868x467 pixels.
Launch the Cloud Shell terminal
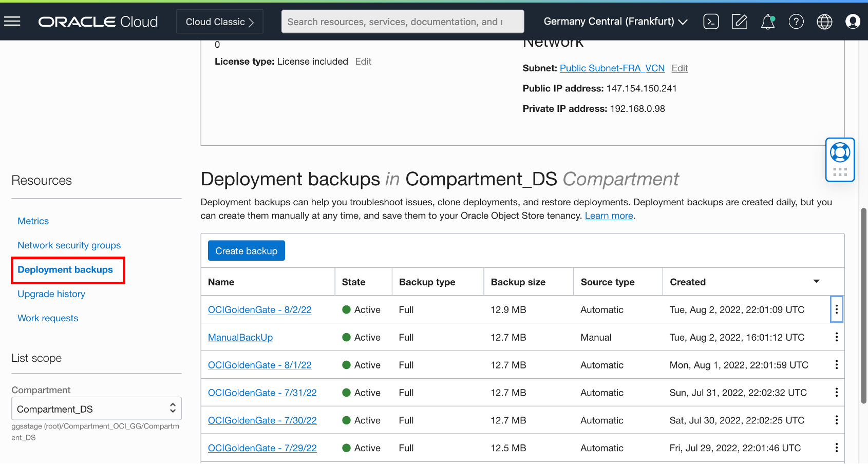(x=711, y=21)
